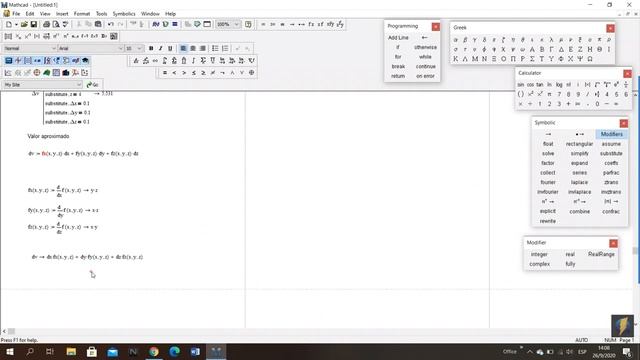Screen dimensions: 640x360
Task: Open the Graph palette from the Math toolbar
Action: tap(18, 60)
